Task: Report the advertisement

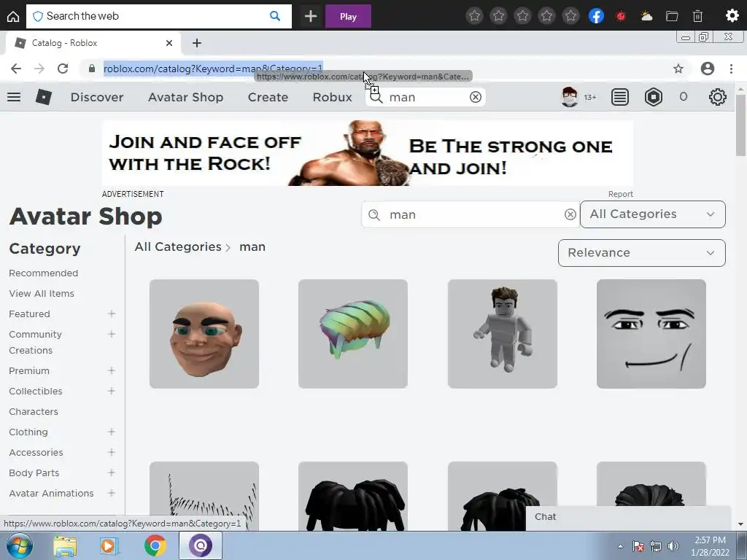Action: (620, 194)
